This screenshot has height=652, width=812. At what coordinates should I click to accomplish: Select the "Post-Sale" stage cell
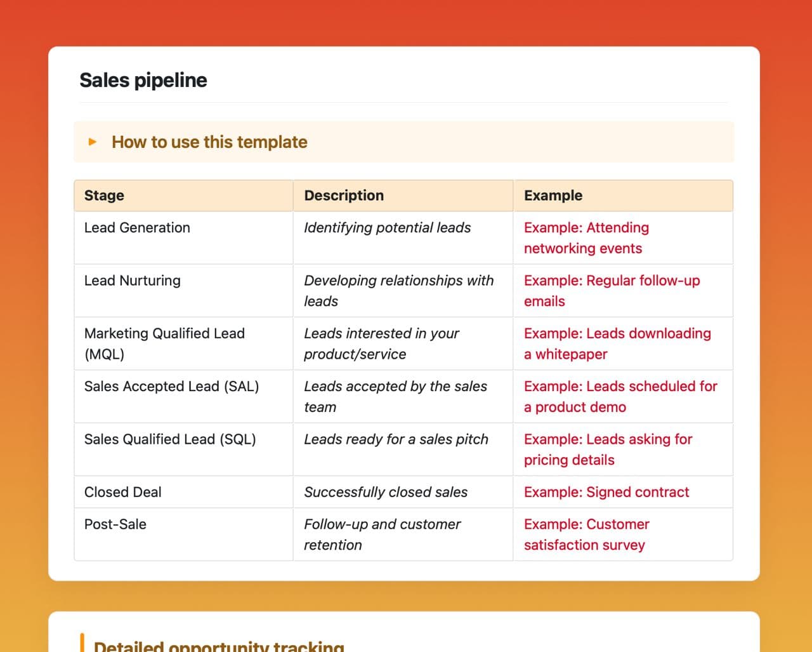pos(115,524)
